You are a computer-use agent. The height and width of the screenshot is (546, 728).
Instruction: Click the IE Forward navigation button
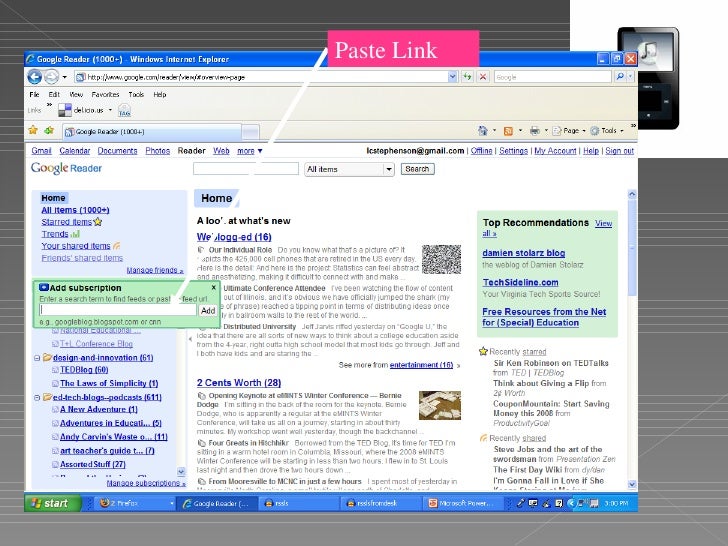(x=52, y=77)
